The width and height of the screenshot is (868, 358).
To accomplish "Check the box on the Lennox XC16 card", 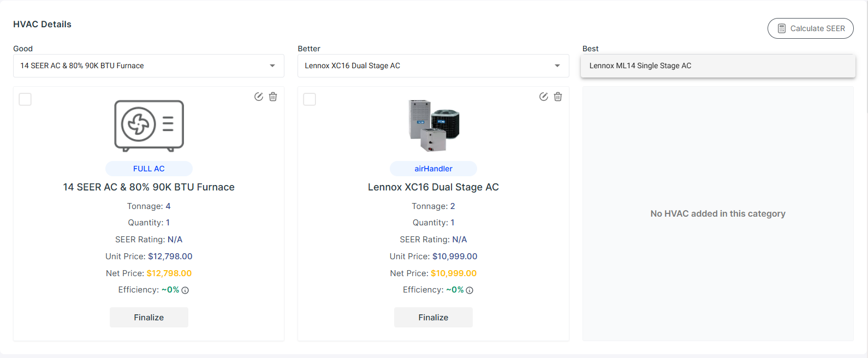I will 310,99.
